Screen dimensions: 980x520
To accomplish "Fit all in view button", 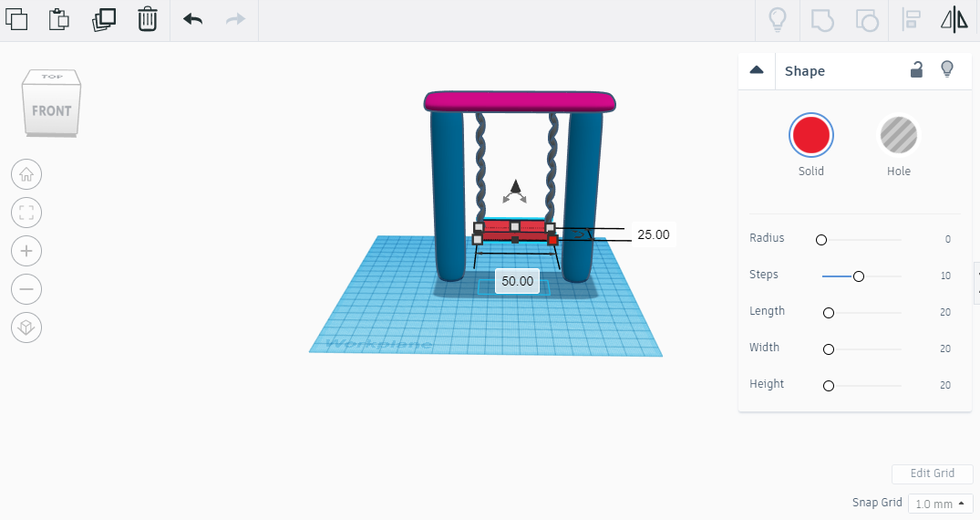I will click(x=26, y=213).
